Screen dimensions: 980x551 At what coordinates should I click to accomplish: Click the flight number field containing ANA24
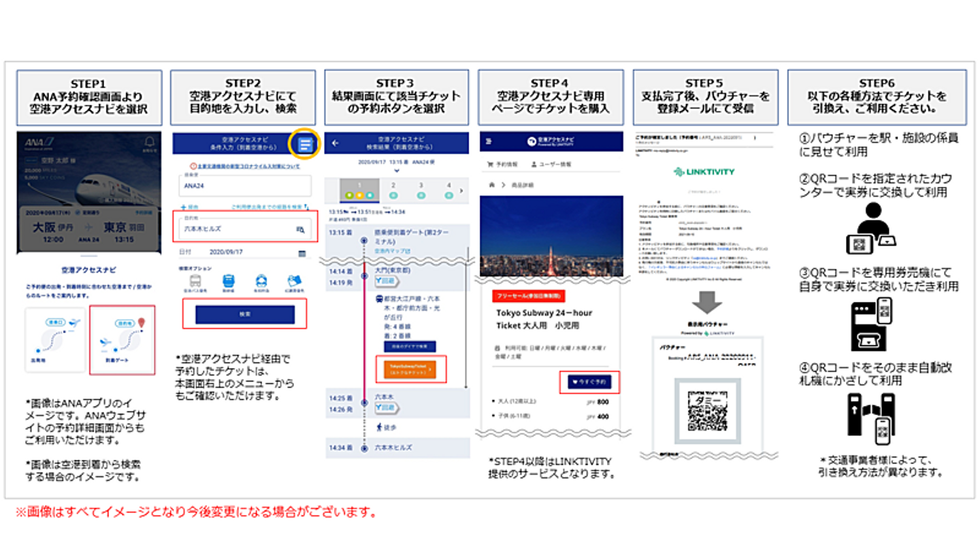(245, 186)
